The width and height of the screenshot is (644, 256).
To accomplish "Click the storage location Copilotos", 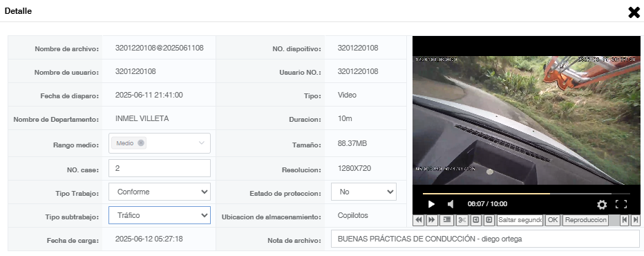I will coord(353,215).
